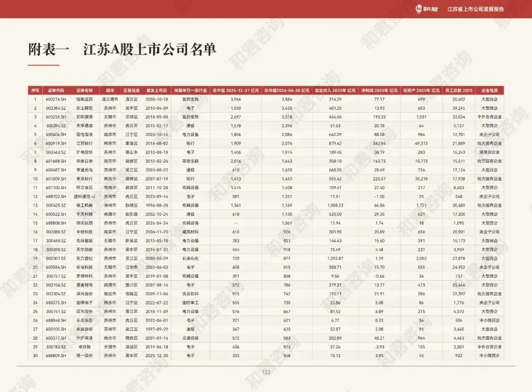
Task: Click the security code '300450.SZ'
Action: coord(56,241)
